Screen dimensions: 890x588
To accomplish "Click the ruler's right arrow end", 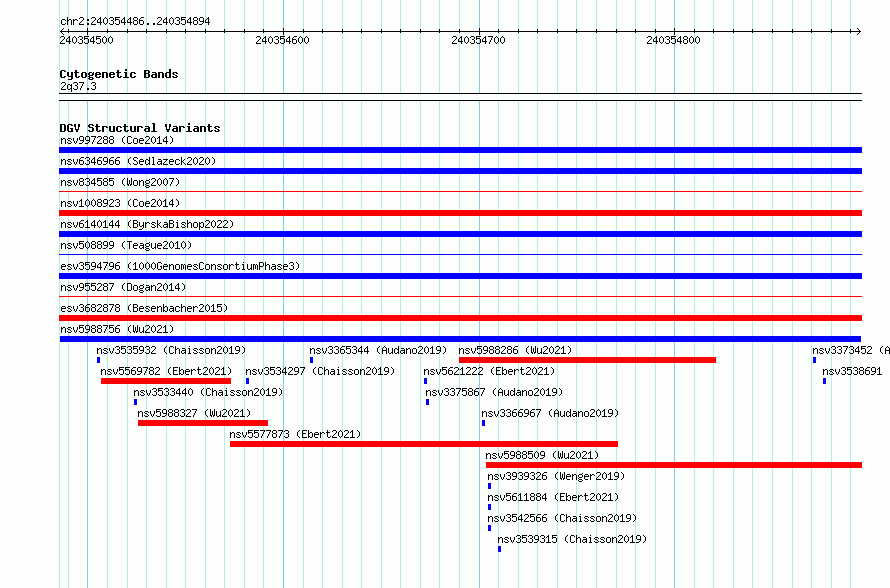I will (858, 31).
